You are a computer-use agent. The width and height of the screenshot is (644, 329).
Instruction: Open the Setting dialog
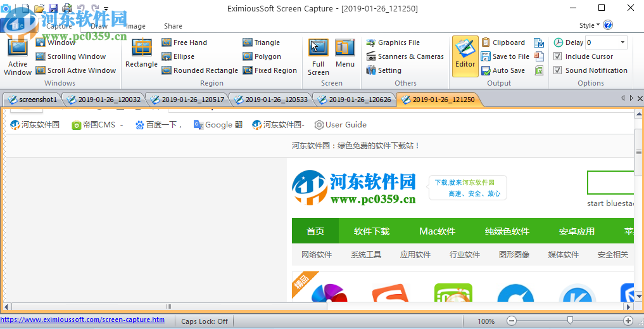384,70
